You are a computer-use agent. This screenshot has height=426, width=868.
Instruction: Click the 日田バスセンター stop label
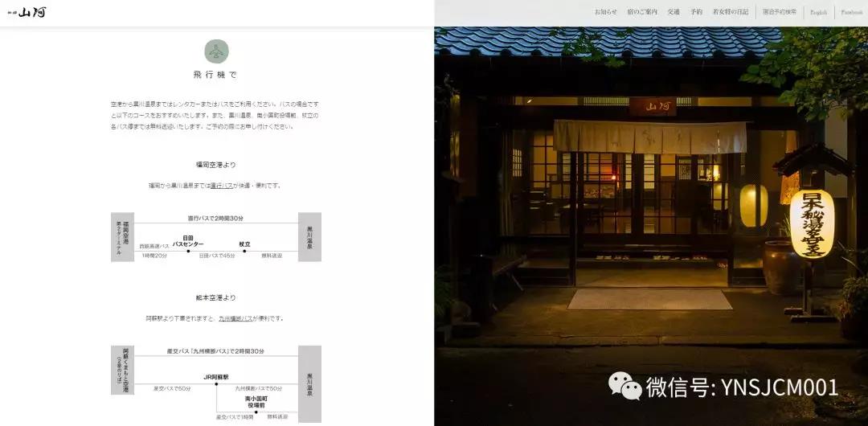pyautogui.click(x=187, y=241)
